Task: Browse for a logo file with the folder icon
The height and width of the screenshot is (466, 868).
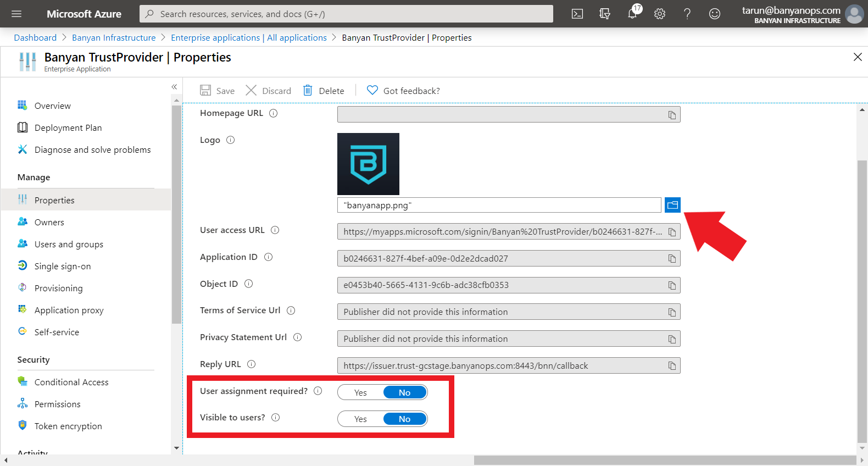Action: pyautogui.click(x=672, y=205)
